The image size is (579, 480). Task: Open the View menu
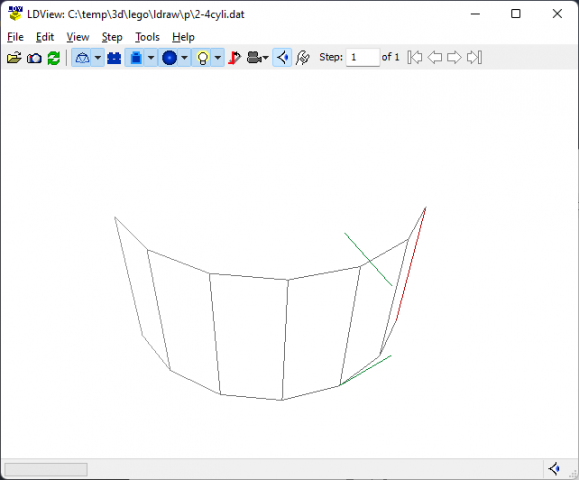click(78, 37)
